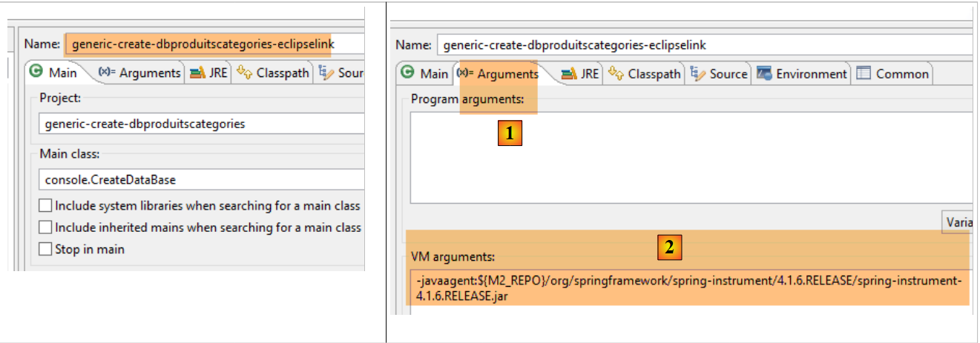Screen dimensions: 980x343
Task: Click the Common tab icon in right panel
Action: pos(864,73)
